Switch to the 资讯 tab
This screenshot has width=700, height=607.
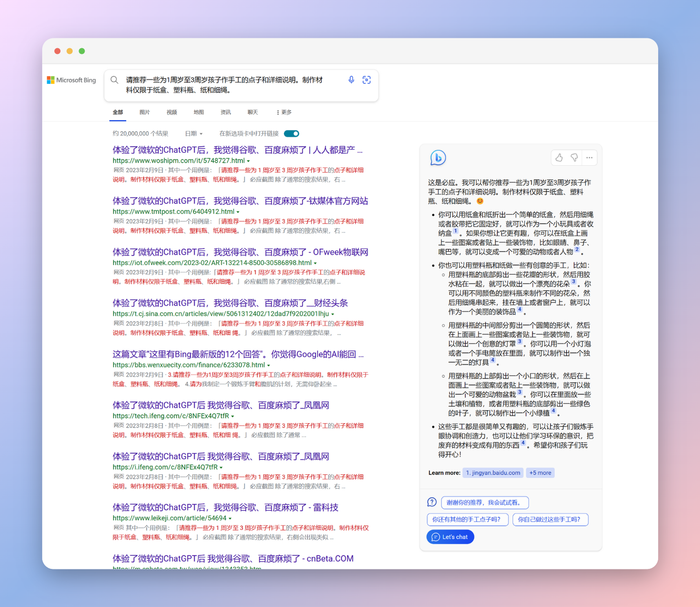click(x=225, y=112)
